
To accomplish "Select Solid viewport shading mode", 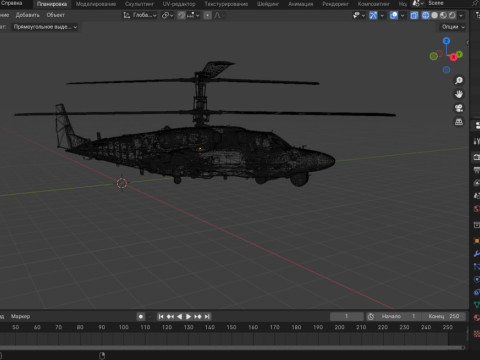I will (x=434, y=15).
